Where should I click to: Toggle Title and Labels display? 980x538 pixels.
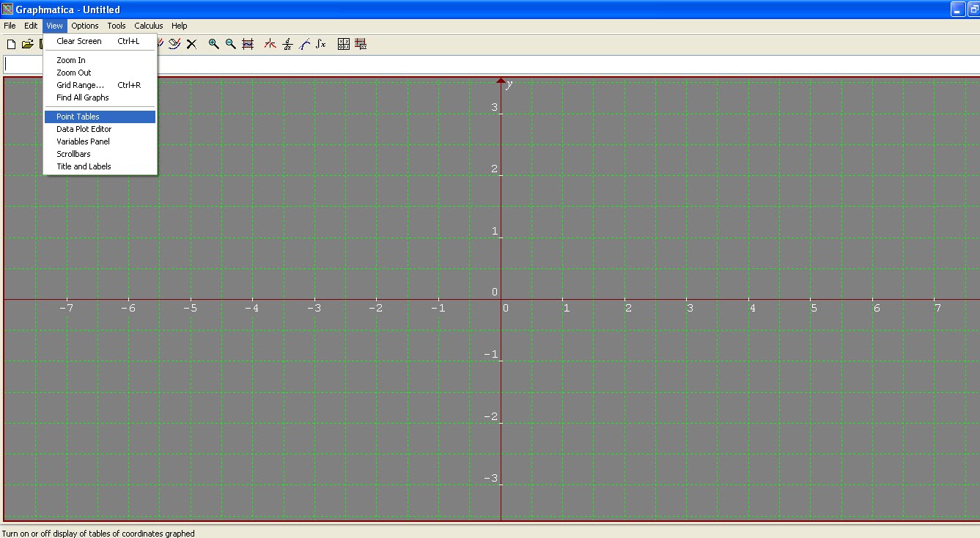(100, 166)
